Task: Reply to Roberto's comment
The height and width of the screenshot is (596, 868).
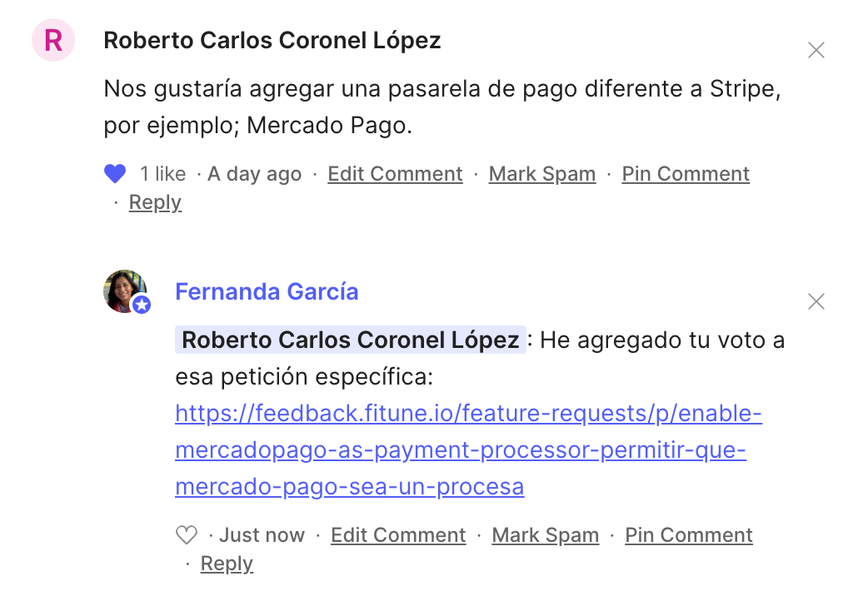Action: (x=155, y=202)
